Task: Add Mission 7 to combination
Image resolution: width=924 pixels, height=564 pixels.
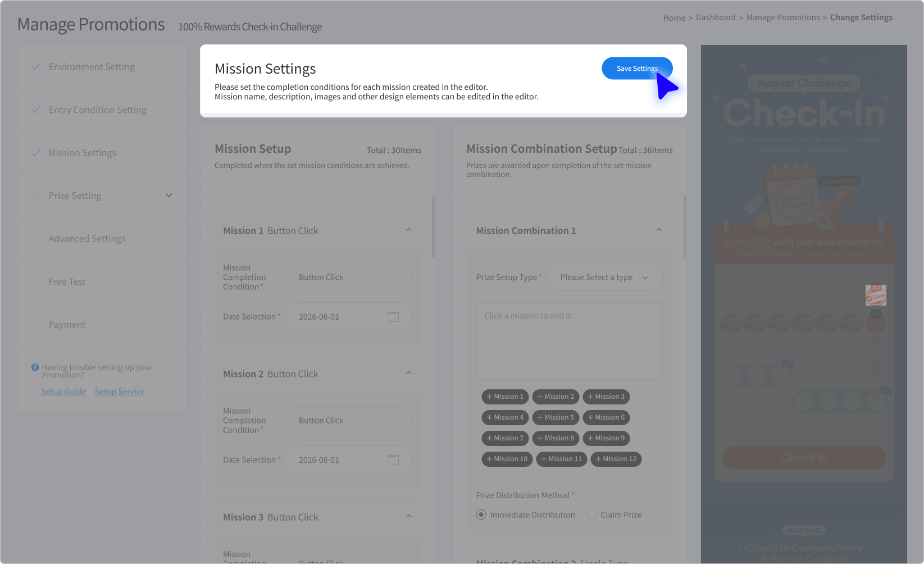Action: (x=505, y=438)
